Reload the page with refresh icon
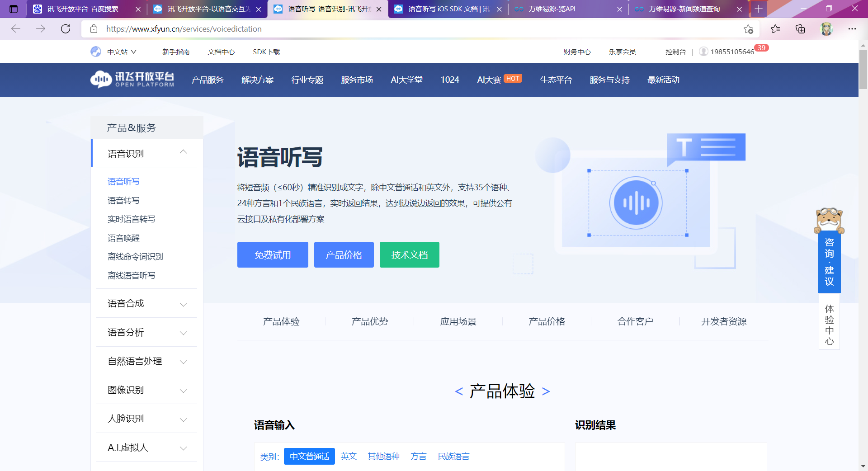 click(66, 29)
